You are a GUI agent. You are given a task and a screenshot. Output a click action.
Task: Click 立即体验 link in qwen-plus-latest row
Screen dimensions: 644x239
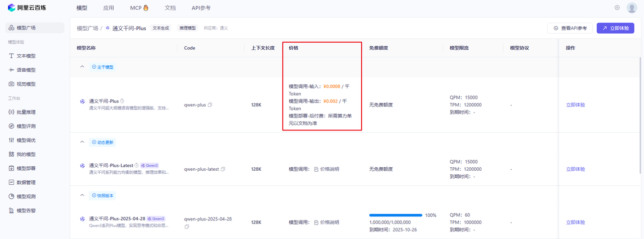click(576, 169)
